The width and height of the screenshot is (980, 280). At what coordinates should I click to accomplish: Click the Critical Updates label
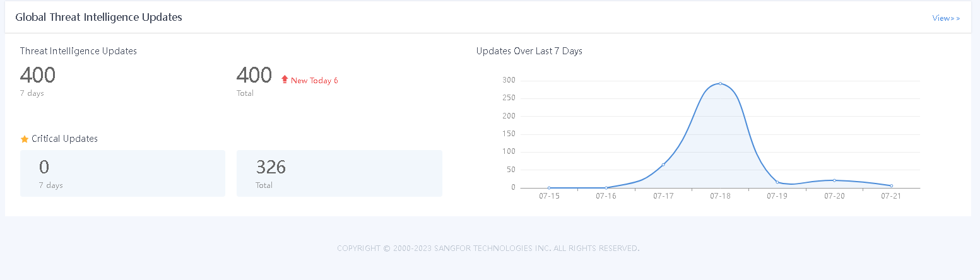[x=64, y=139]
